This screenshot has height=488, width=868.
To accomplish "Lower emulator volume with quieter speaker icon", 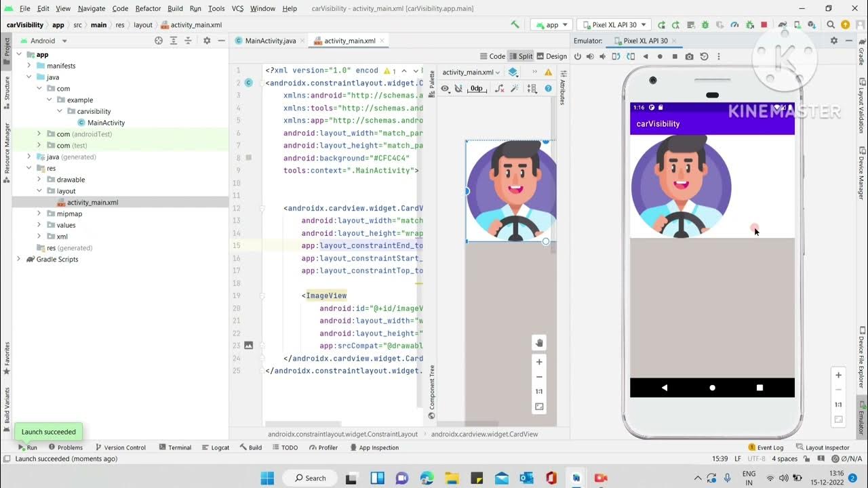I will 604,57.
